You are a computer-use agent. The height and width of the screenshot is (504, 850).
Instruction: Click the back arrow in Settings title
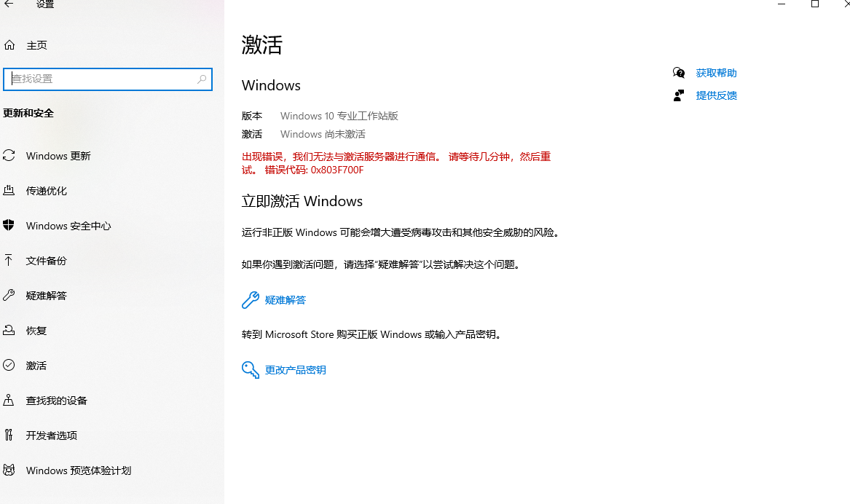9,4
